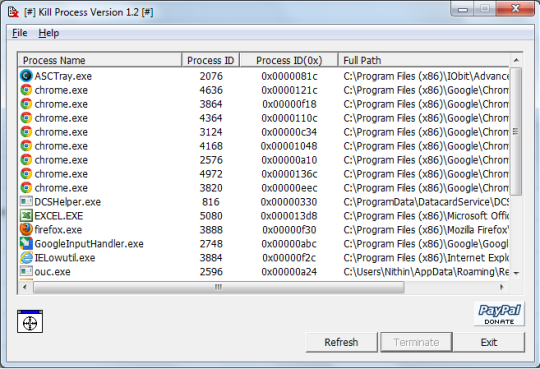Click chrome icon for process 3864
The height and width of the screenshot is (369, 540).
[26, 104]
